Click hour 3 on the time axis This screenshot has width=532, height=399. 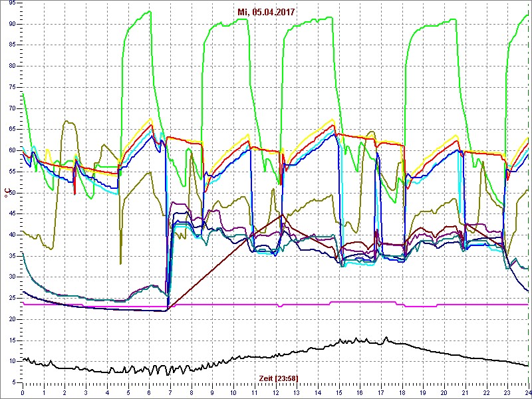pyautogui.click(x=86, y=391)
